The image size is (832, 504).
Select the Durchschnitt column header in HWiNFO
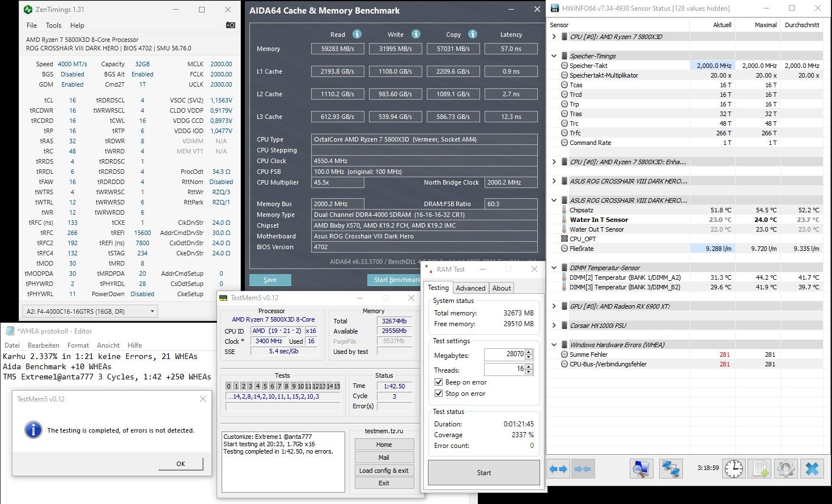coord(801,25)
